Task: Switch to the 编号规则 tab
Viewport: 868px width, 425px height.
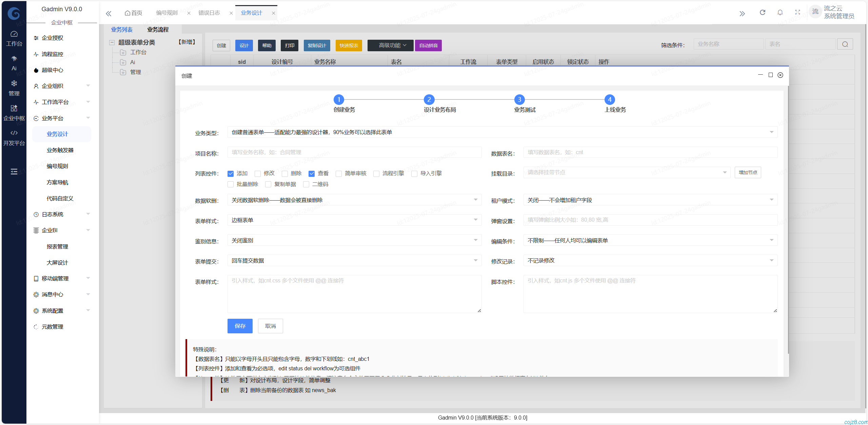Action: pyautogui.click(x=166, y=13)
